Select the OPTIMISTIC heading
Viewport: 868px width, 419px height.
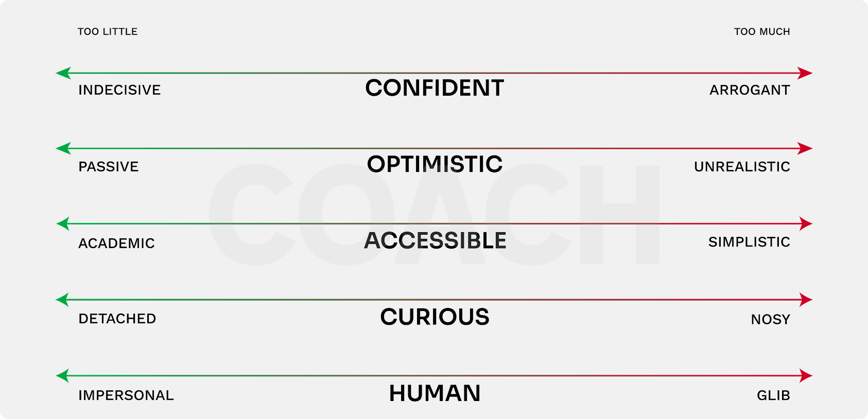click(435, 164)
